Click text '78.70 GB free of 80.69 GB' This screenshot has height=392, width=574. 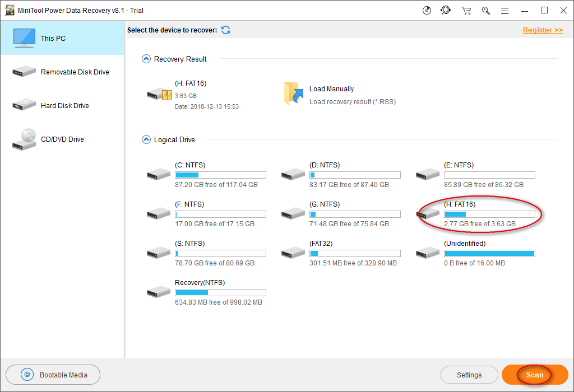coord(215,263)
